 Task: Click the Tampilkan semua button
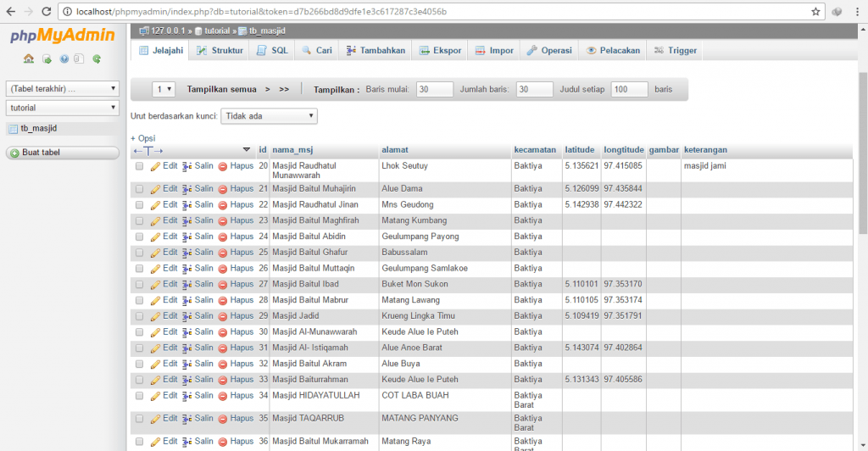click(221, 89)
